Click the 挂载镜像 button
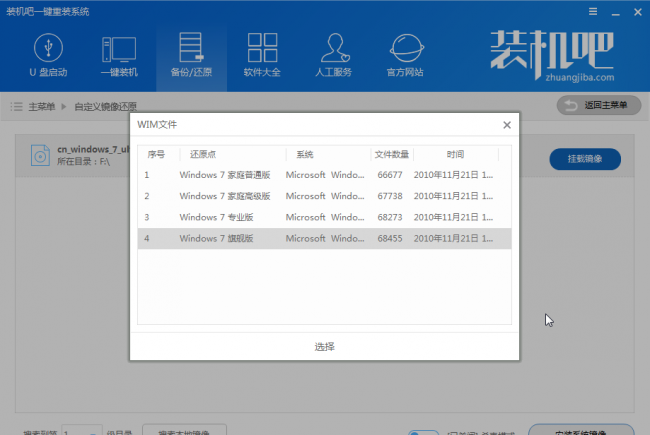 585,159
